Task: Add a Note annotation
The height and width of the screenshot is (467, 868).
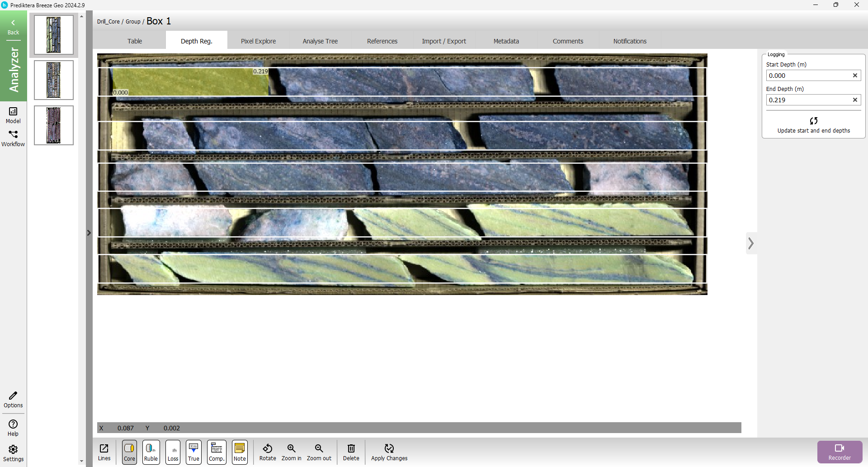Action: (240, 452)
